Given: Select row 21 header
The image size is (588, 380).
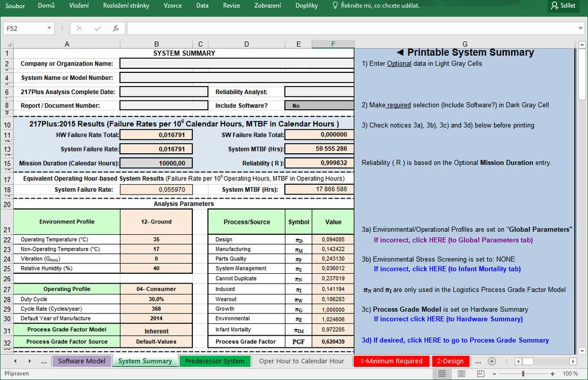Looking at the screenshot, I should [x=7, y=222].
